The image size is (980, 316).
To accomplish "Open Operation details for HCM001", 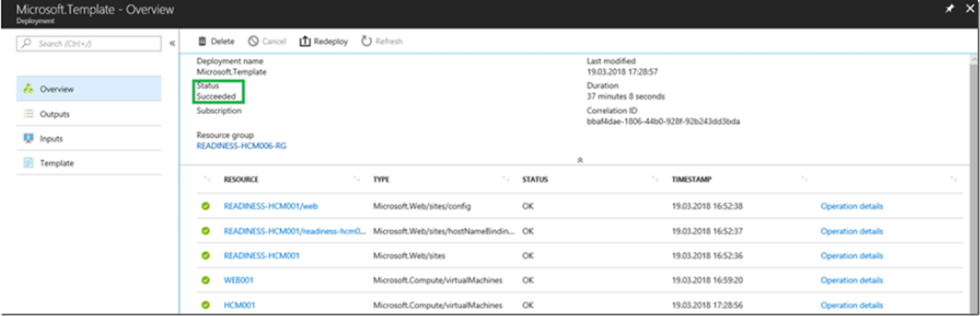I will point(852,305).
